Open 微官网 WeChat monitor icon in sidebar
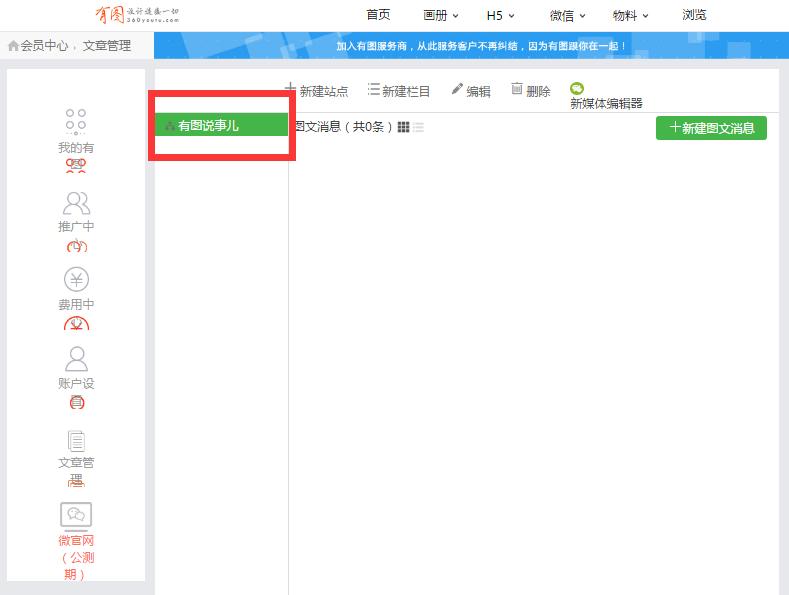 pyautogui.click(x=76, y=516)
